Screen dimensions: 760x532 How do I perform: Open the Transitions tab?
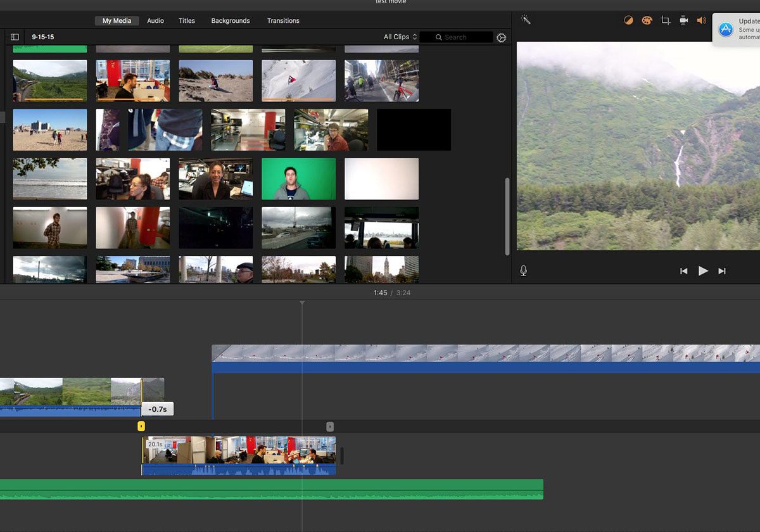[x=283, y=21]
